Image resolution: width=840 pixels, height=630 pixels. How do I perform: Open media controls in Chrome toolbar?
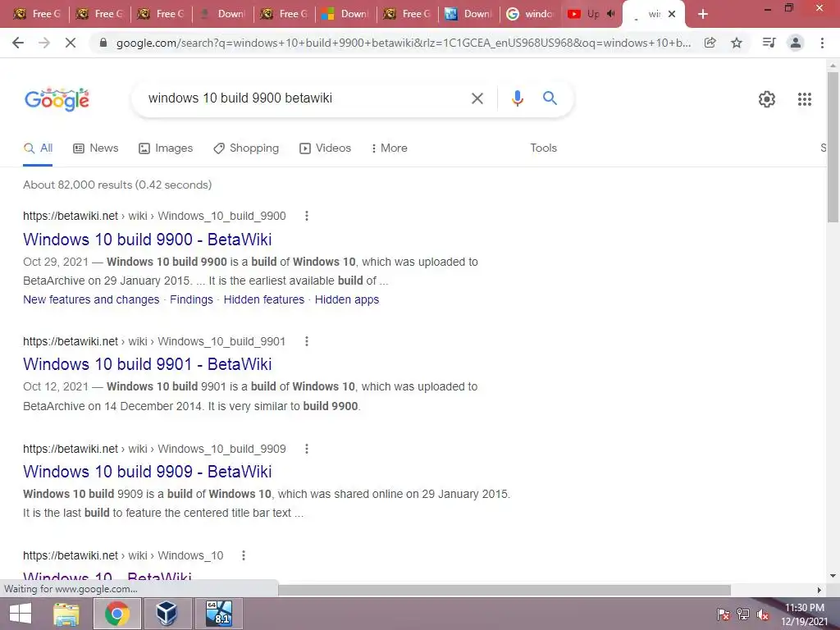[x=769, y=43]
